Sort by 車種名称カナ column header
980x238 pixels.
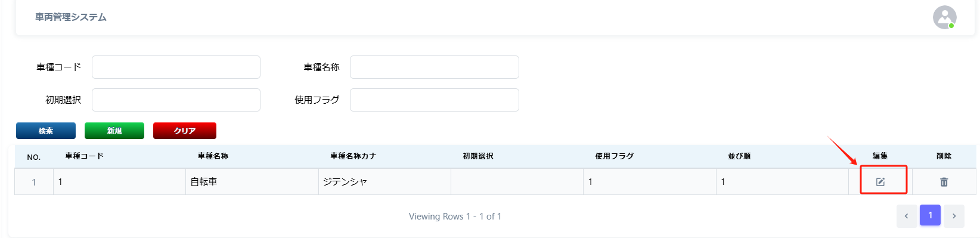353,156
